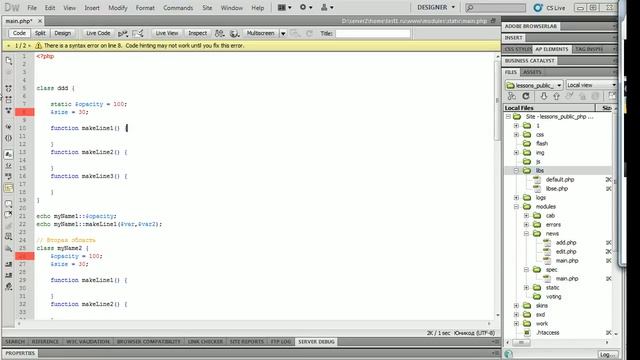Open the Commands menu
Screen dimensions: 640x360
(x=178, y=8)
